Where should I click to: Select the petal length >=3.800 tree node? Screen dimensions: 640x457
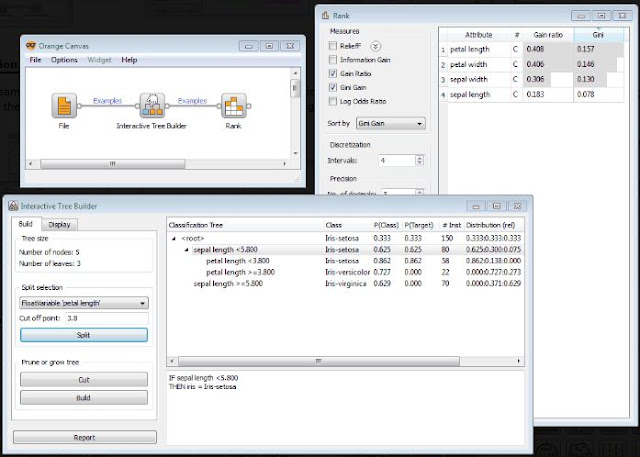pyautogui.click(x=240, y=272)
